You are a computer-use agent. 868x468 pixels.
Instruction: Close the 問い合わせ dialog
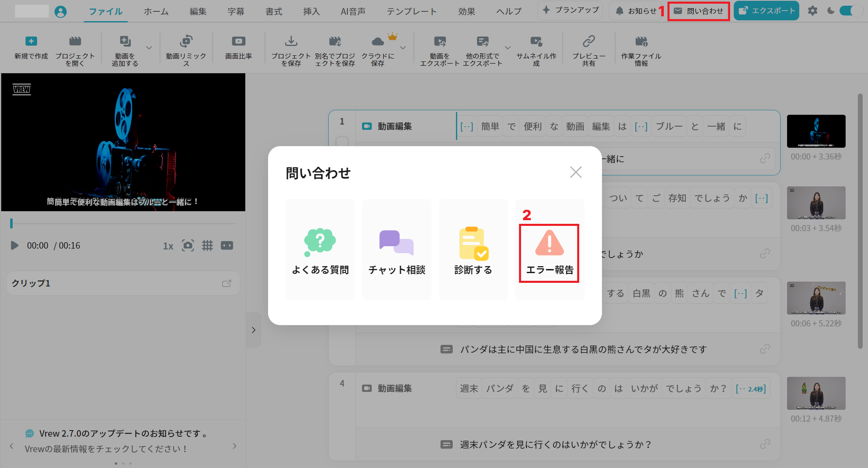(576, 172)
